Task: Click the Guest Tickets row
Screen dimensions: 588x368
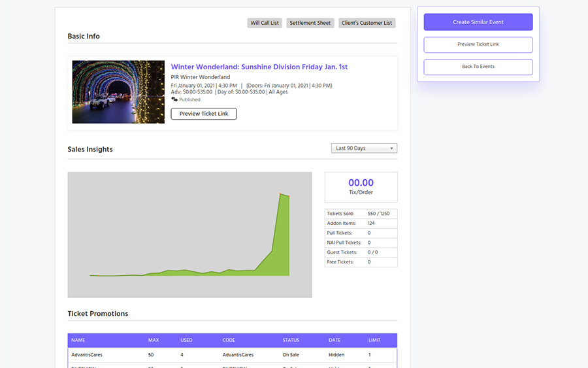Action: tap(361, 252)
